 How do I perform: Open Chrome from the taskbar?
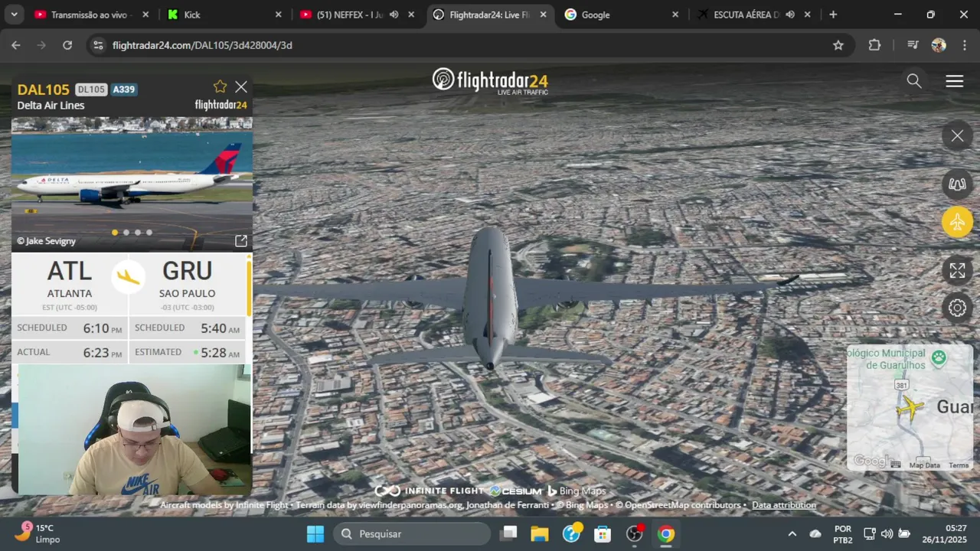pos(666,534)
